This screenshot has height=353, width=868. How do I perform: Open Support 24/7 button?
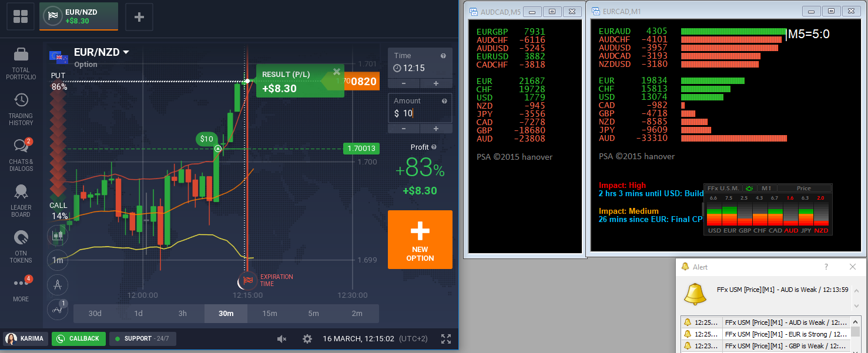coord(143,339)
